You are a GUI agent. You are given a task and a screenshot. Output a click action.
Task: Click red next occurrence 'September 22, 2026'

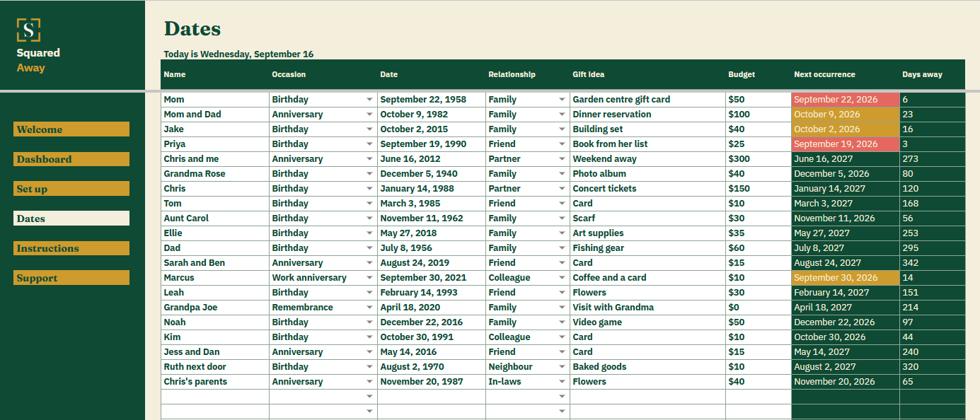pyautogui.click(x=846, y=100)
